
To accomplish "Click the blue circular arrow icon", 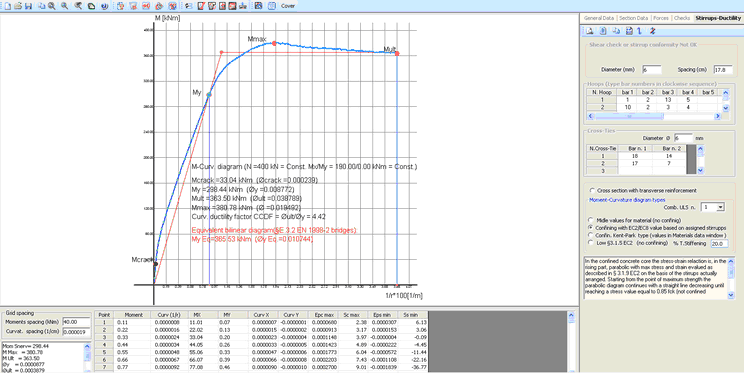I will pos(104,6).
